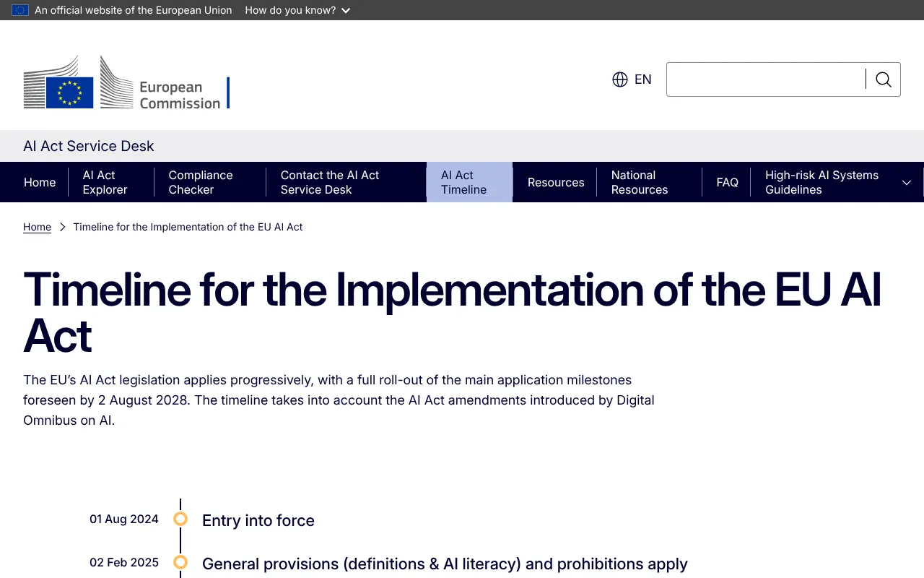Select the AI Act Timeline menu item
This screenshot has width=924, height=578.
469,182
